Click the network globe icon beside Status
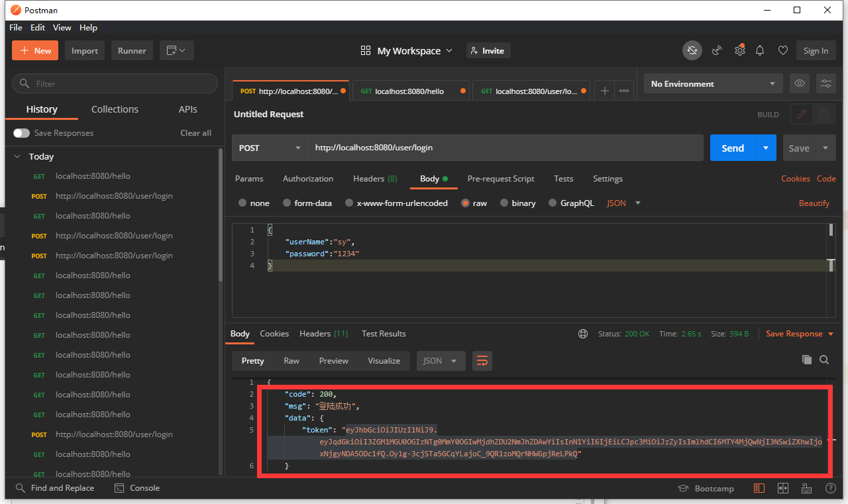Viewport: 848px width, 504px height. (583, 334)
